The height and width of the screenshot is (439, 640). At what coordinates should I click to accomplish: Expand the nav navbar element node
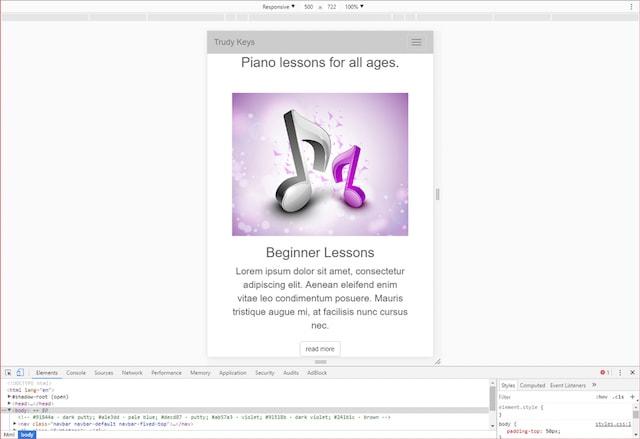click(x=15, y=423)
